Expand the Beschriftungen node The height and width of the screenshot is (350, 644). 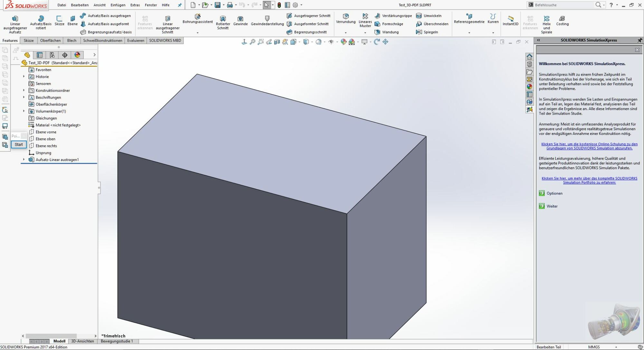pyautogui.click(x=24, y=97)
